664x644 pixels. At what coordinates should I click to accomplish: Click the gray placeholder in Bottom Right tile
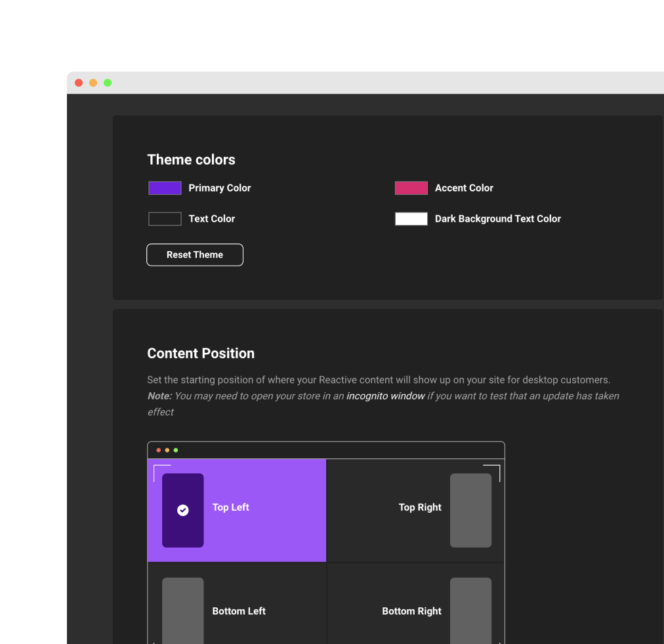(x=471, y=611)
